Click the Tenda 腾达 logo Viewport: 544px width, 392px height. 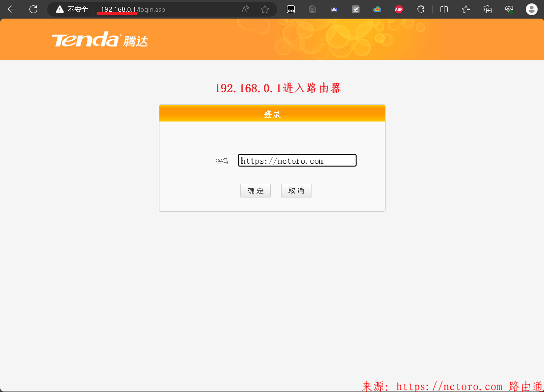pyautogui.click(x=100, y=40)
